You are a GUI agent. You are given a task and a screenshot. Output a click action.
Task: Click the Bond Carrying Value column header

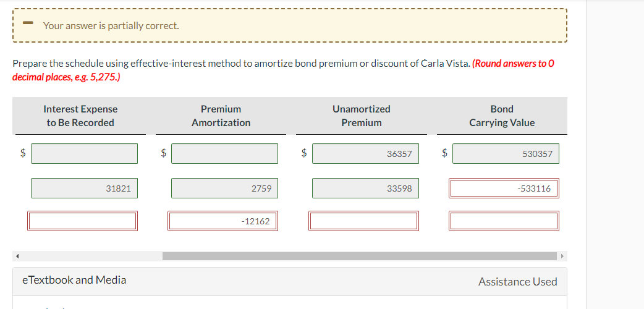point(502,116)
